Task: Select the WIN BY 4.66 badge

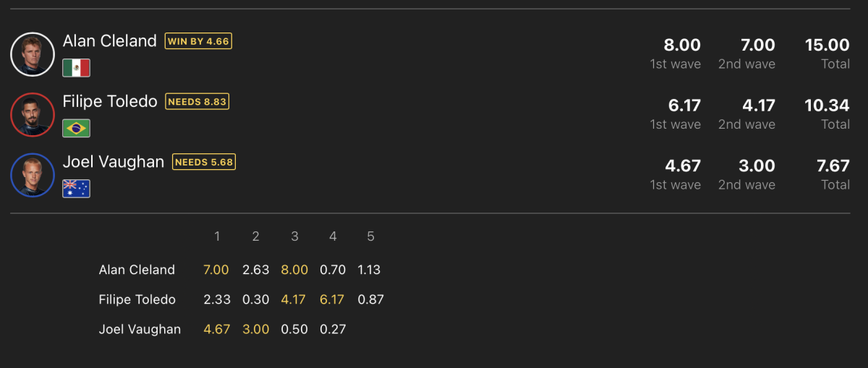Action: (198, 41)
